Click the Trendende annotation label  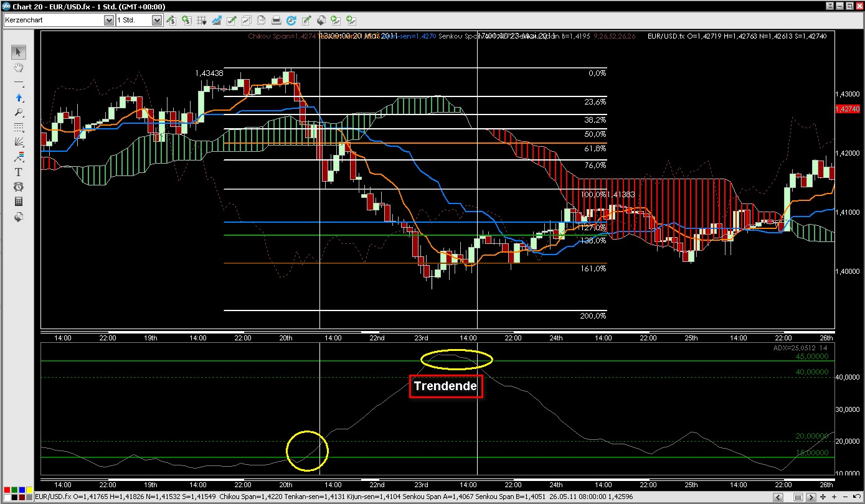[445, 386]
